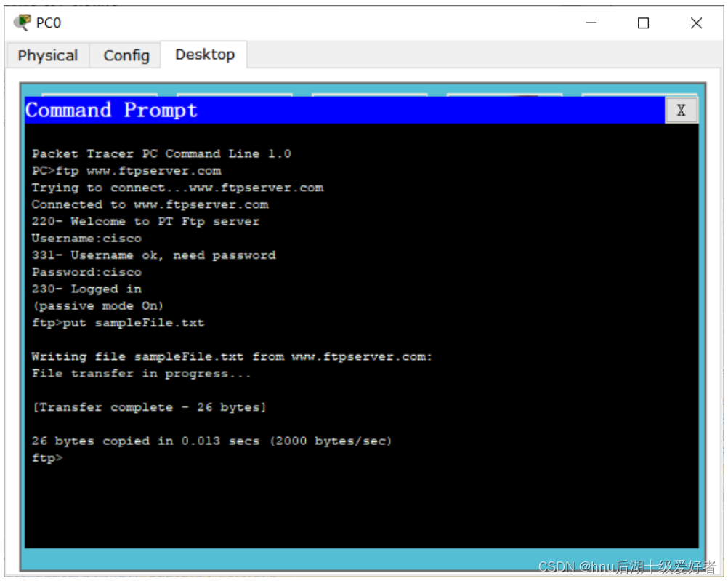Viewport: 728px width, 581px height.
Task: Click 'File transfer in progress...' line
Action: [141, 374]
